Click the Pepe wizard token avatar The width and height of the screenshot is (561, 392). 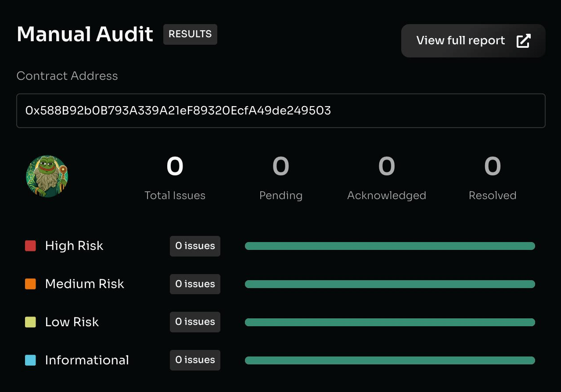47,176
